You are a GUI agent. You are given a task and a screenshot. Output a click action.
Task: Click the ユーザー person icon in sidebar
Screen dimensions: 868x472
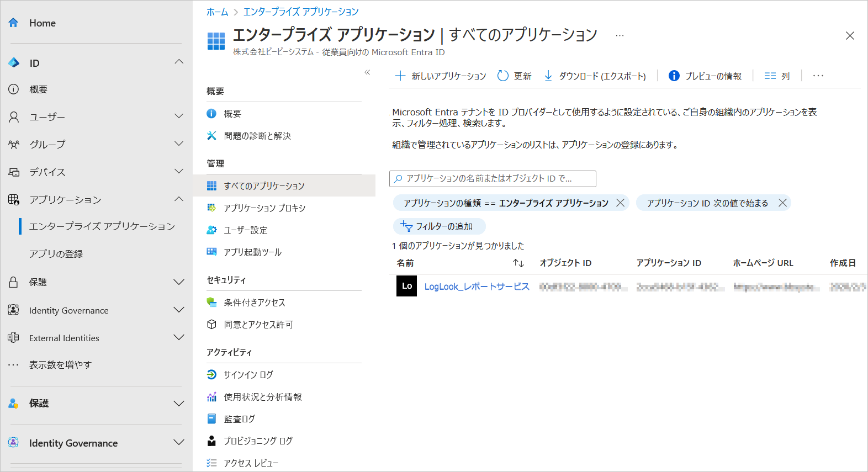pos(14,117)
